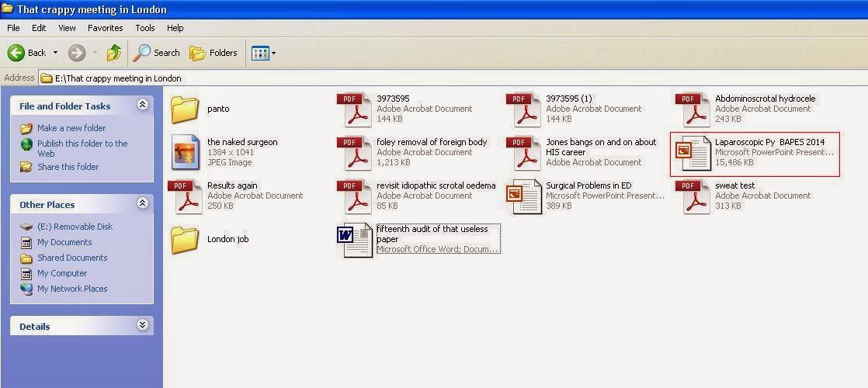
Task: Select the naked surgeon JPEG thumbnail
Action: tap(186, 152)
